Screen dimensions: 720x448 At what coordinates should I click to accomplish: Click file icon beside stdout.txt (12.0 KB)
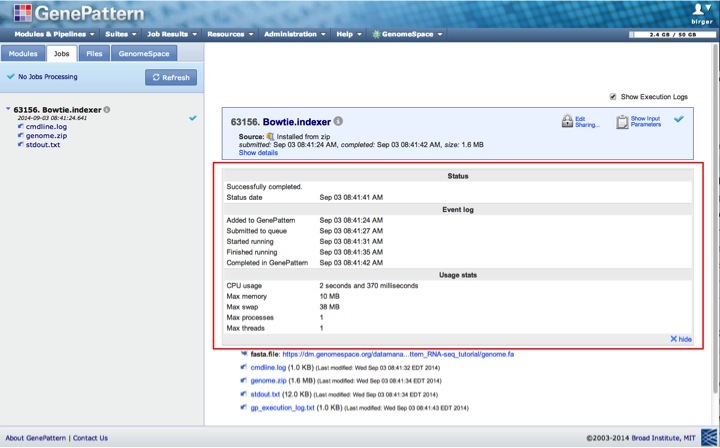point(243,394)
